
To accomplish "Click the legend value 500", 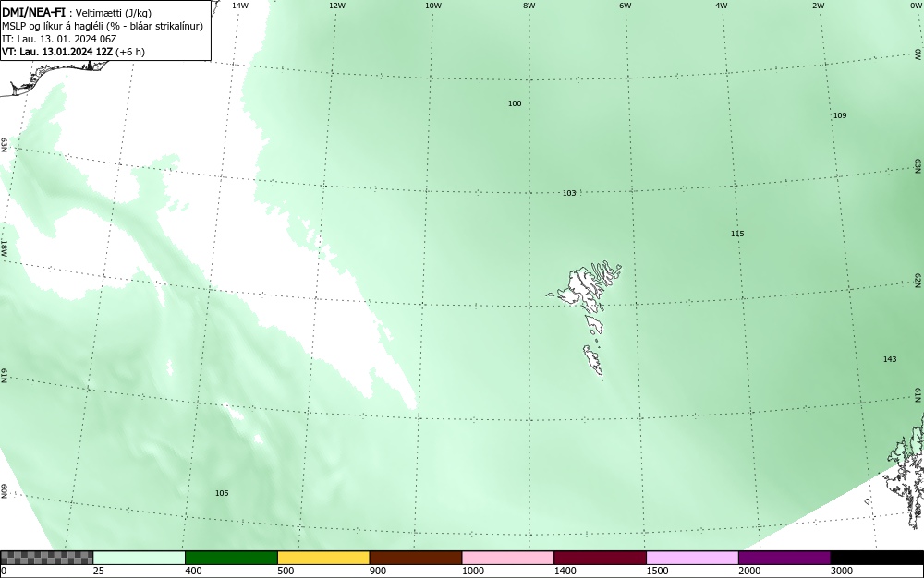I will click(286, 571).
